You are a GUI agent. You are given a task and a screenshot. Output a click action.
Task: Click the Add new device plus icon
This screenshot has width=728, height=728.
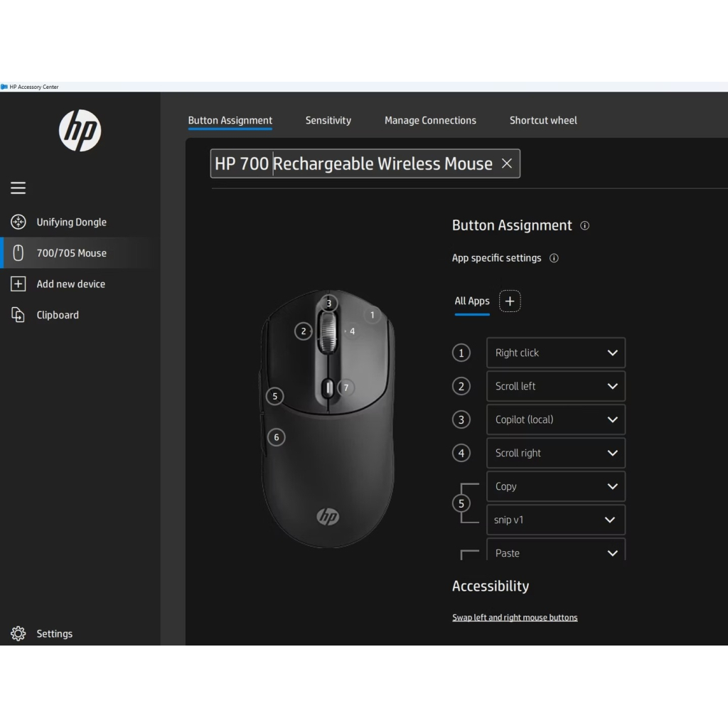(18, 284)
